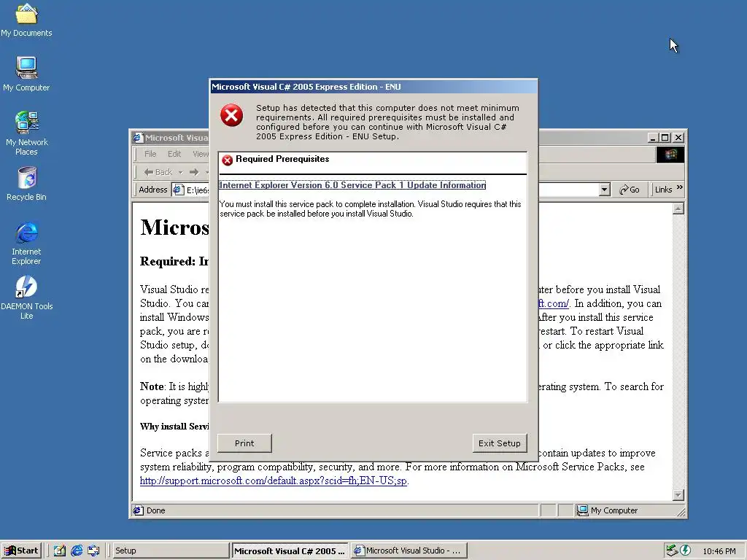Click the Start button

pyautogui.click(x=21, y=551)
